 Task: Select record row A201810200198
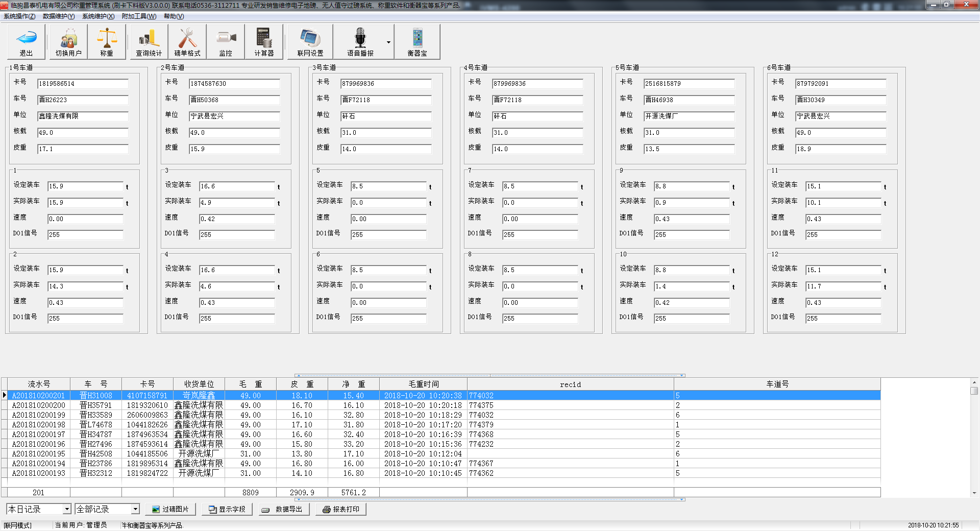pyautogui.click(x=39, y=425)
